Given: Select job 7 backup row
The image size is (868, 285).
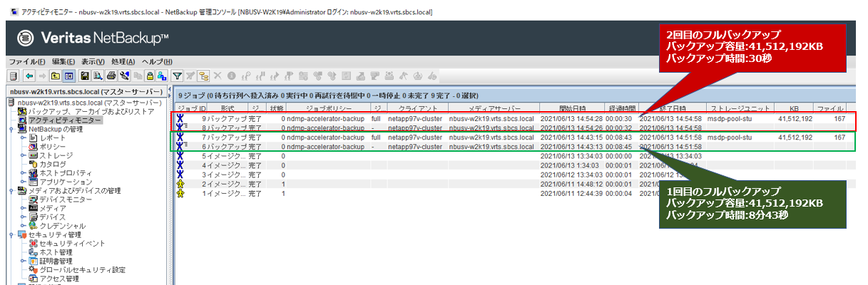Looking at the screenshot, I should [x=512, y=137].
